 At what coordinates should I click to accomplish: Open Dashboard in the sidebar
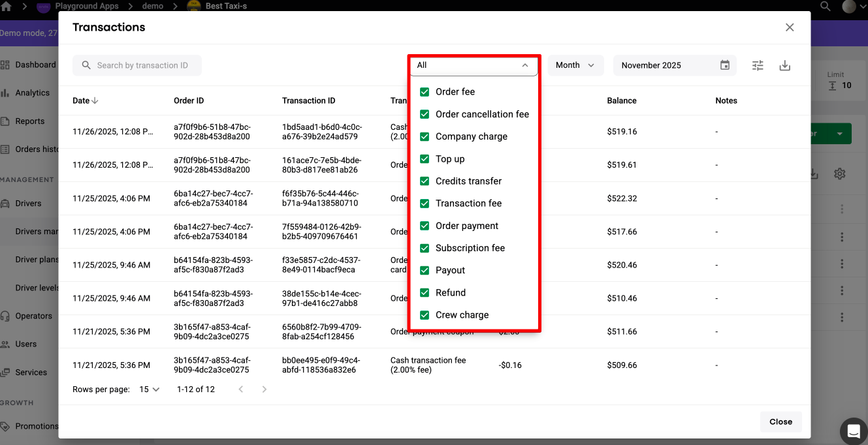tap(35, 65)
